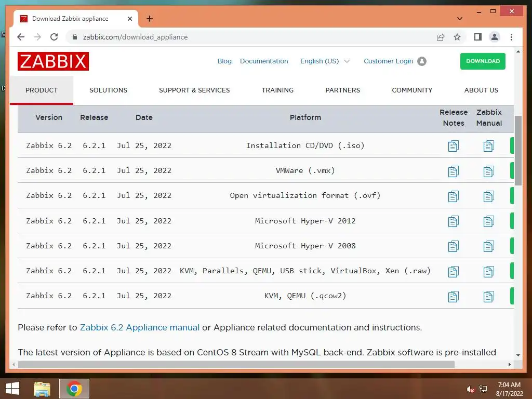
Task: Share this page using the share icon
Action: (x=441, y=37)
